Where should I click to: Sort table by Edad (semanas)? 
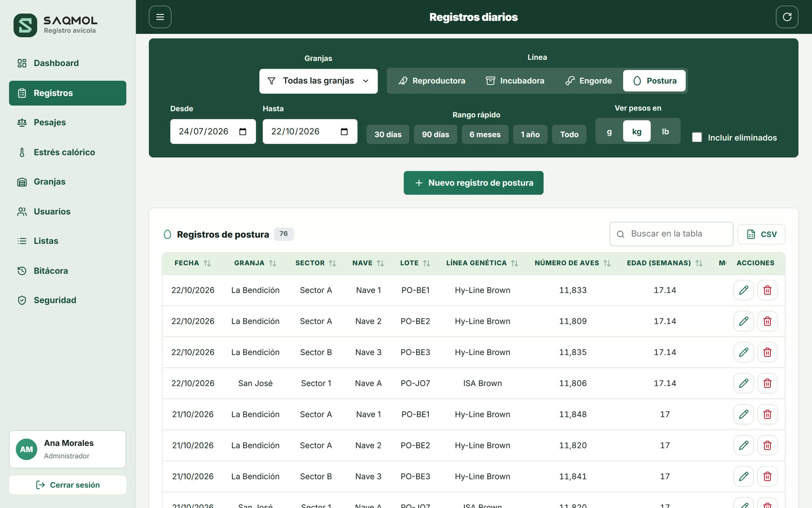click(665, 263)
